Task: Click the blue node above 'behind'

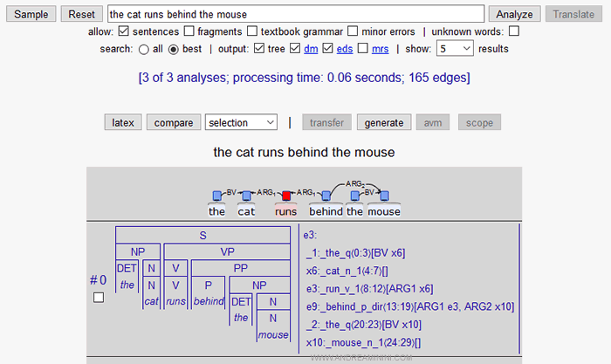Action: coord(326,196)
